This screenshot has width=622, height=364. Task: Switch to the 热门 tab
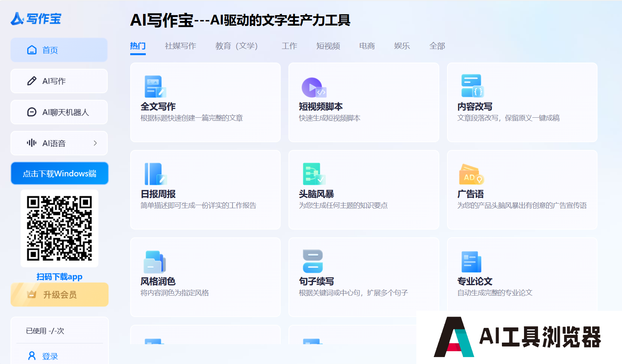pos(138,46)
